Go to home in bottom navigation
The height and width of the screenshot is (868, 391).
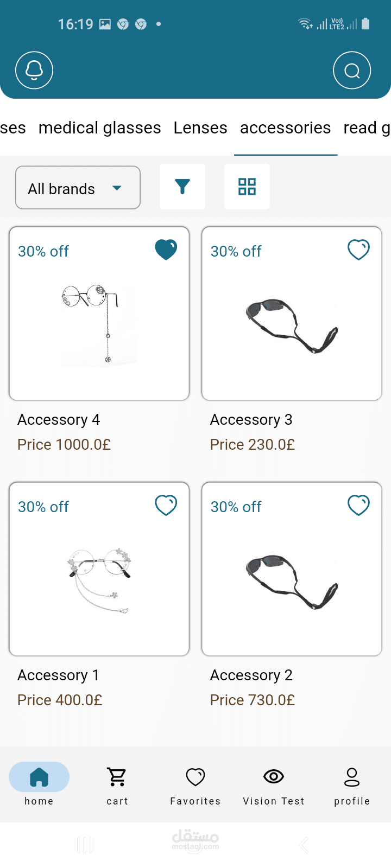39,777
